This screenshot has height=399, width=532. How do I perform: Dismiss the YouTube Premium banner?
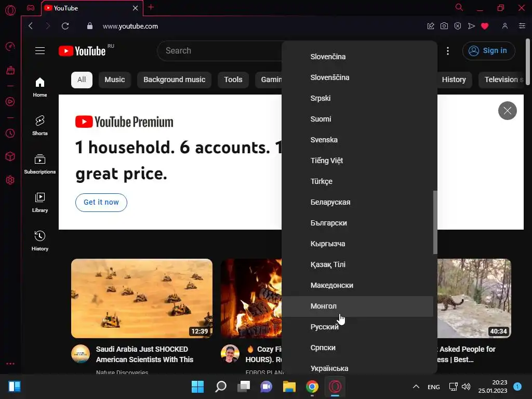coord(507,111)
